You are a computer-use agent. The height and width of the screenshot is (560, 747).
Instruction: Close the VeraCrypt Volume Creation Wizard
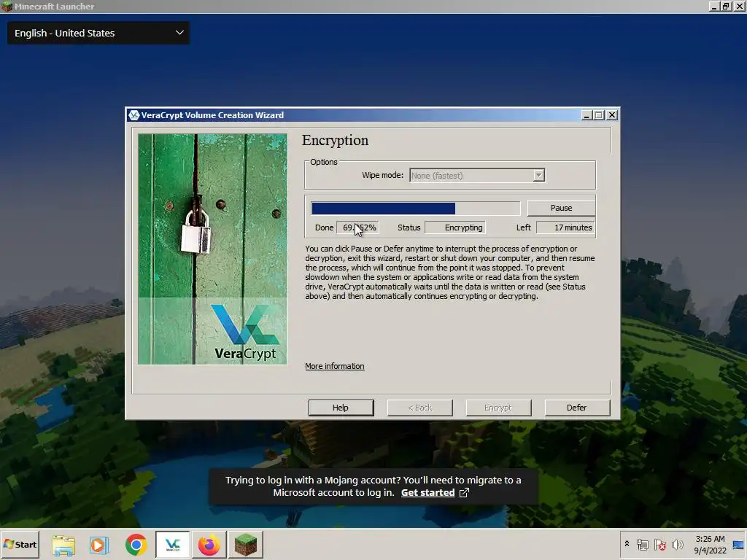click(x=612, y=115)
